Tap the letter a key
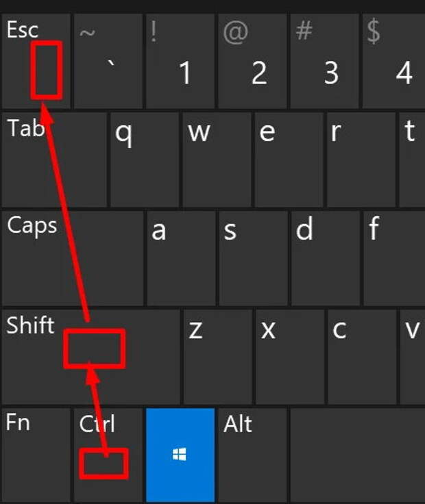 [181, 258]
